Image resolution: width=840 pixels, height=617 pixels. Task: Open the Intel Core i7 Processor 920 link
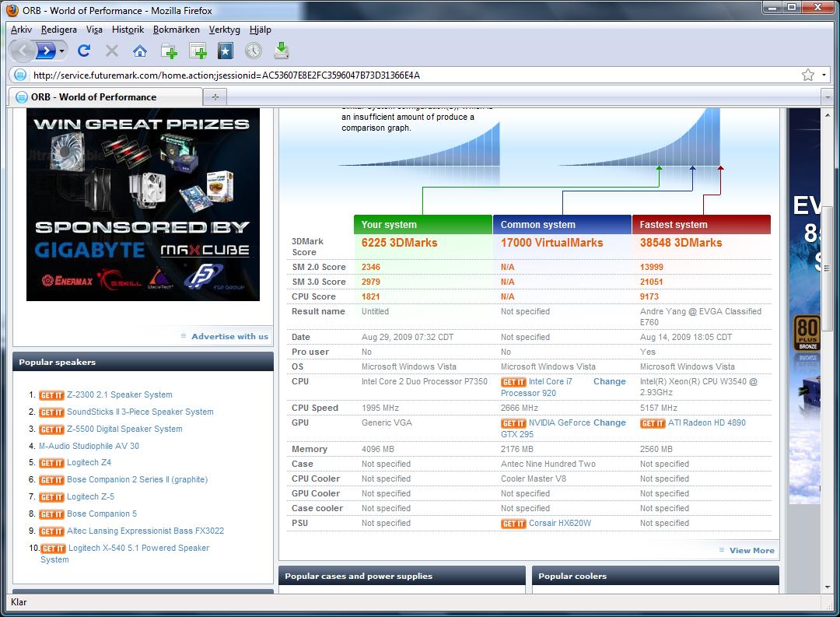click(536, 387)
